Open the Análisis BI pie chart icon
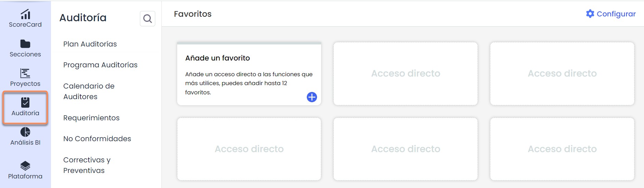 (x=25, y=132)
